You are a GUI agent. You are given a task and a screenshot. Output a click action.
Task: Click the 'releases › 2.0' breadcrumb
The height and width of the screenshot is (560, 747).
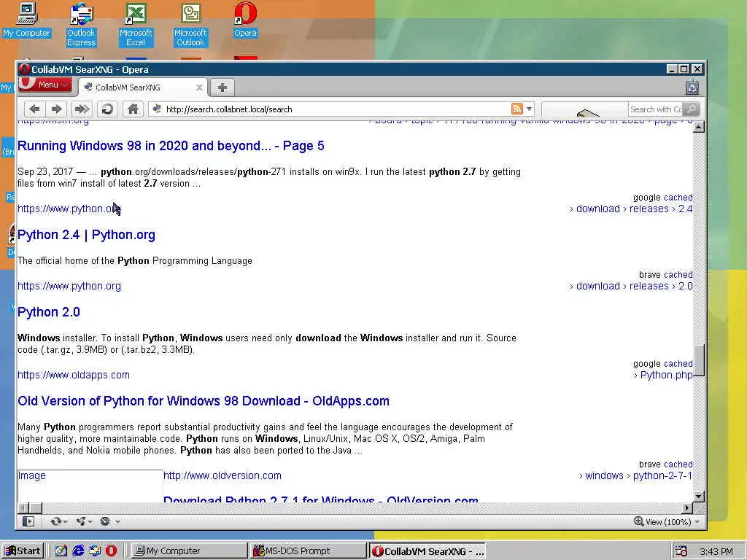(x=661, y=286)
